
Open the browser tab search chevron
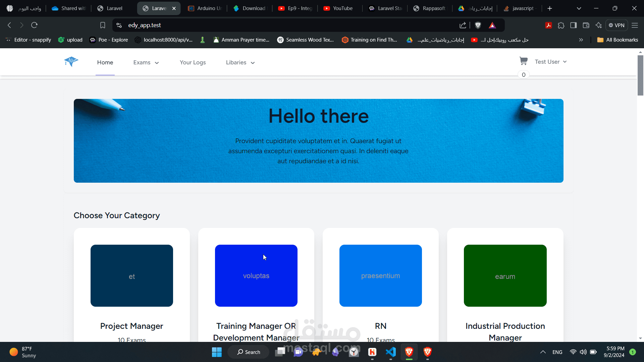point(579,8)
